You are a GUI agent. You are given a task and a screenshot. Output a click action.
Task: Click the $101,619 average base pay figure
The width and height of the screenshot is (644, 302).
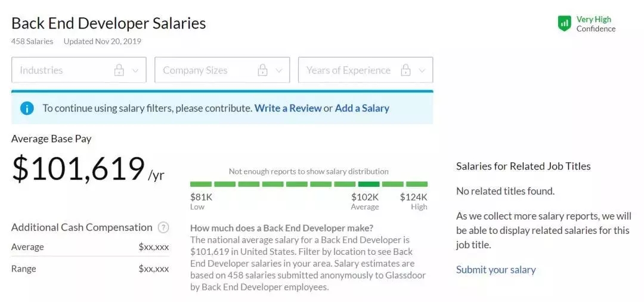(x=78, y=169)
